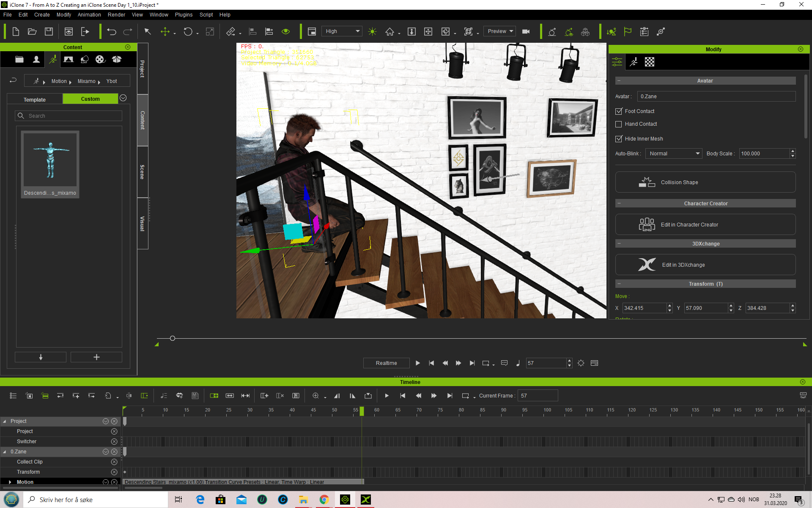Collapse the 0.Zane track tree
812x508 pixels.
pos(5,452)
